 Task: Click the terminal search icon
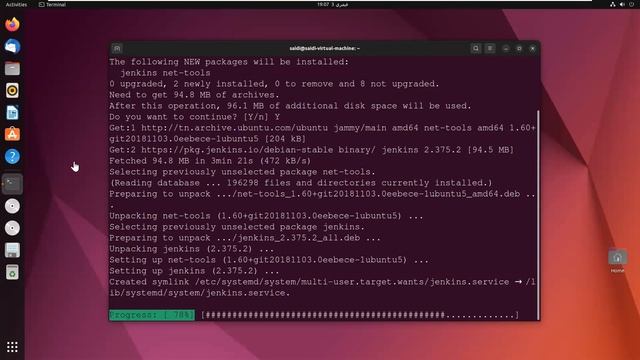coord(476,49)
